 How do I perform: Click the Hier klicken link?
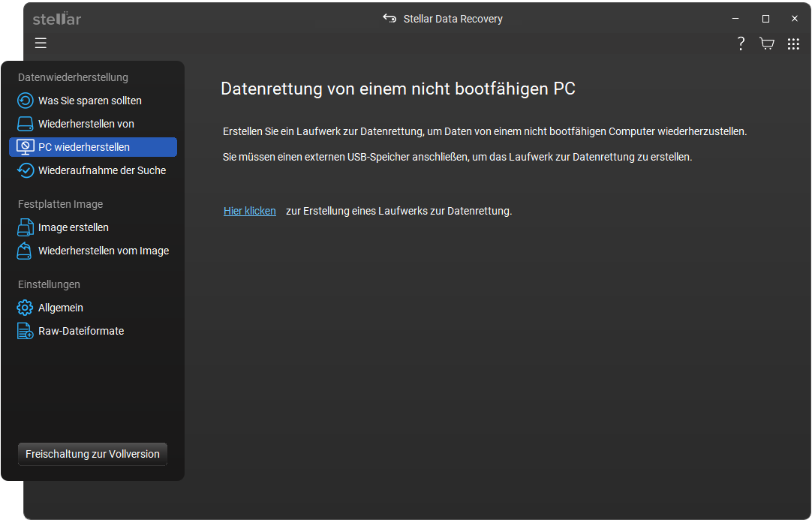tap(250, 211)
